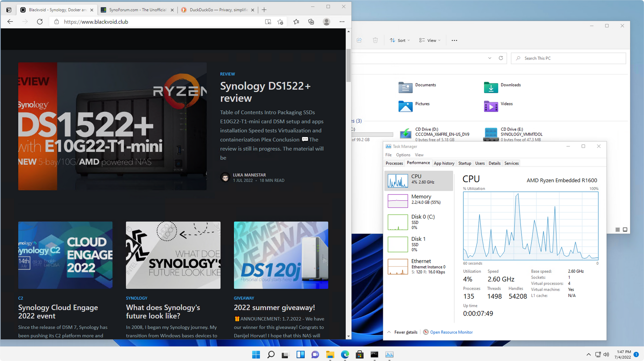Open immersive reader icon in address bar

268,22
